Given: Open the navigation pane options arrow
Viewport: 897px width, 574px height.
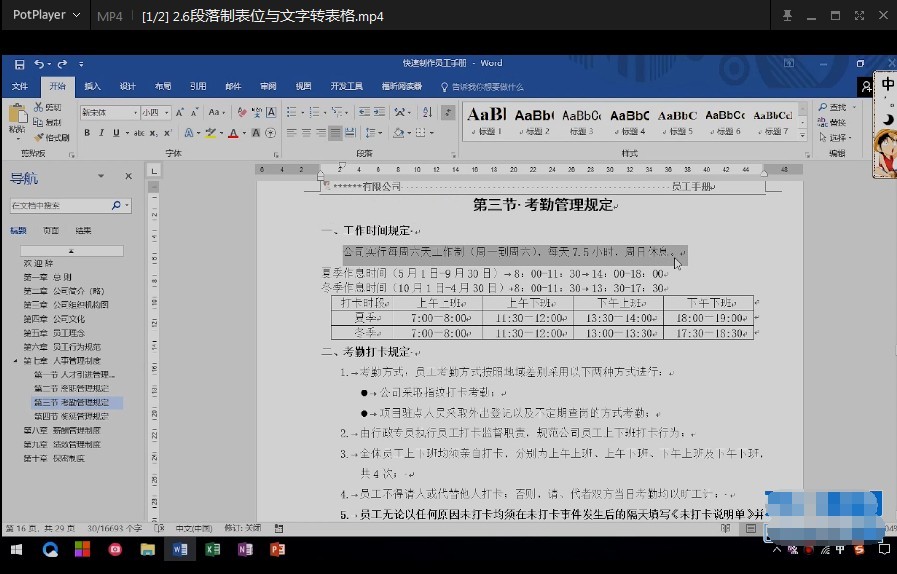Looking at the screenshot, I should click(101, 176).
